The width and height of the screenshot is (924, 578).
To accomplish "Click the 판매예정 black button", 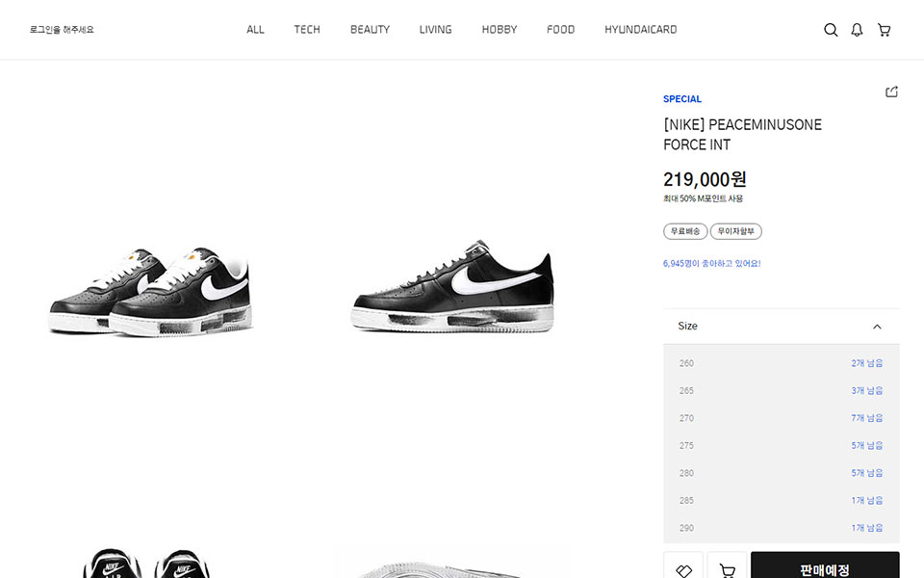I will pos(824,567).
